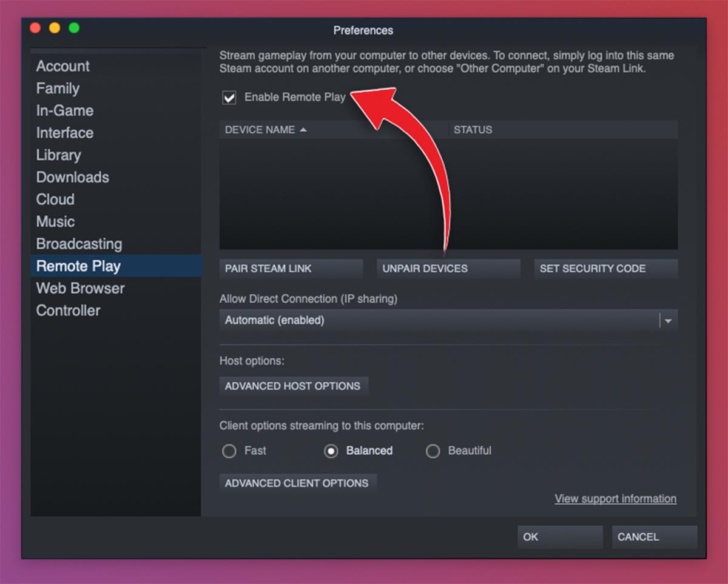The image size is (728, 584).
Task: Open the Allow Direct Connection dropdown
Action: (x=448, y=320)
